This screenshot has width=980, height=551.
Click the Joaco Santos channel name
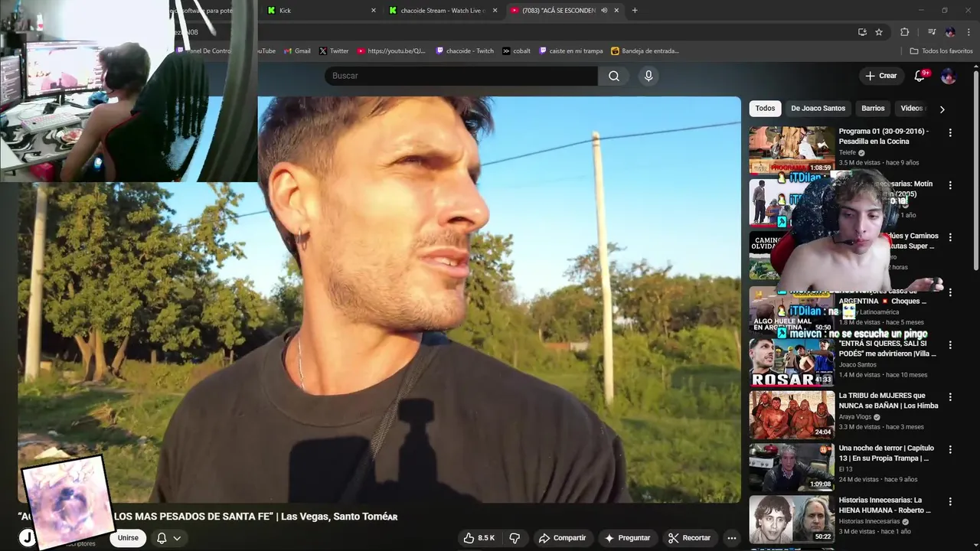point(857,365)
